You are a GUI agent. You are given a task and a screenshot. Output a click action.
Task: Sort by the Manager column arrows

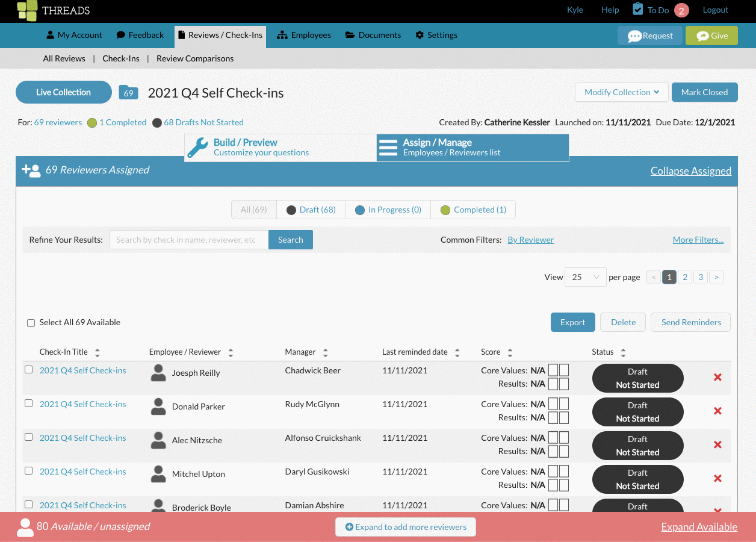[326, 352]
